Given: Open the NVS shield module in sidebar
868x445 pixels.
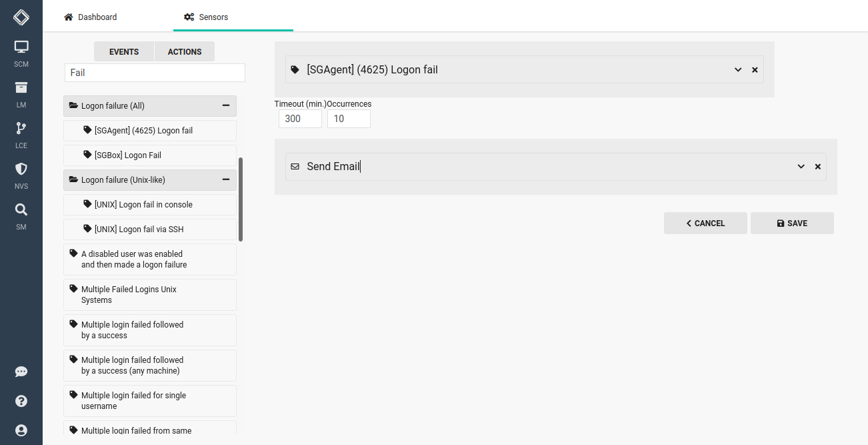Looking at the screenshot, I should tap(21, 172).
